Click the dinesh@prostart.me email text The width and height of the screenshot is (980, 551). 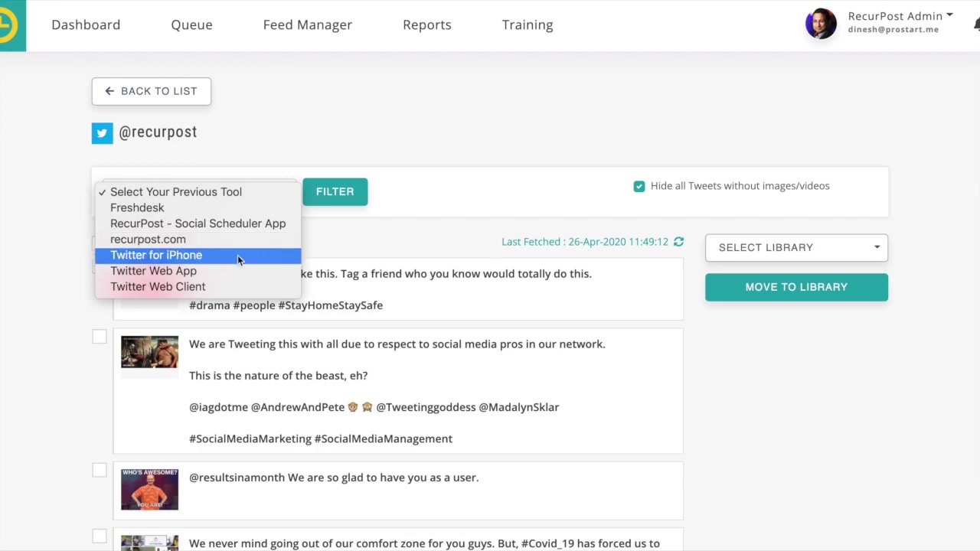[x=893, y=30]
